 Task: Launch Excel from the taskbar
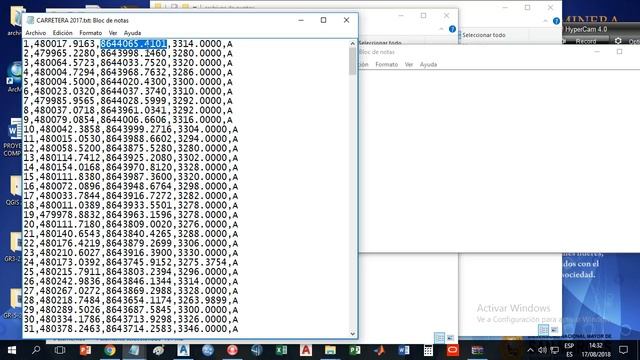(x=281, y=350)
